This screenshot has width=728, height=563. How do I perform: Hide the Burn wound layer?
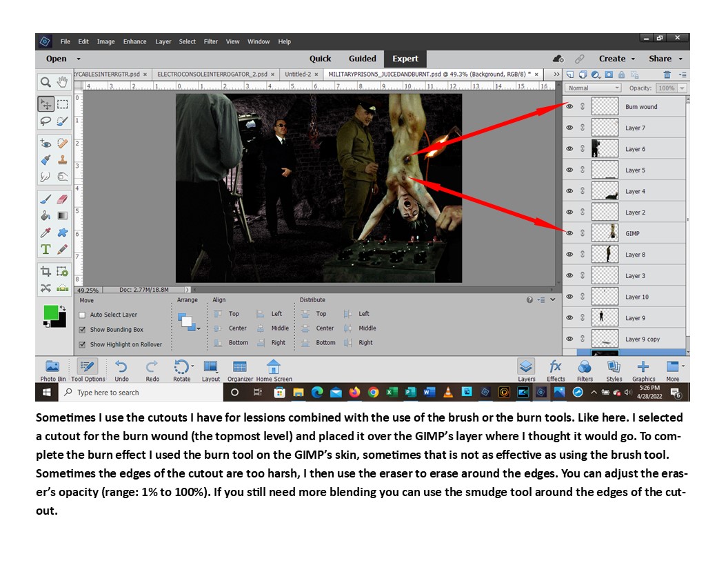click(x=569, y=107)
